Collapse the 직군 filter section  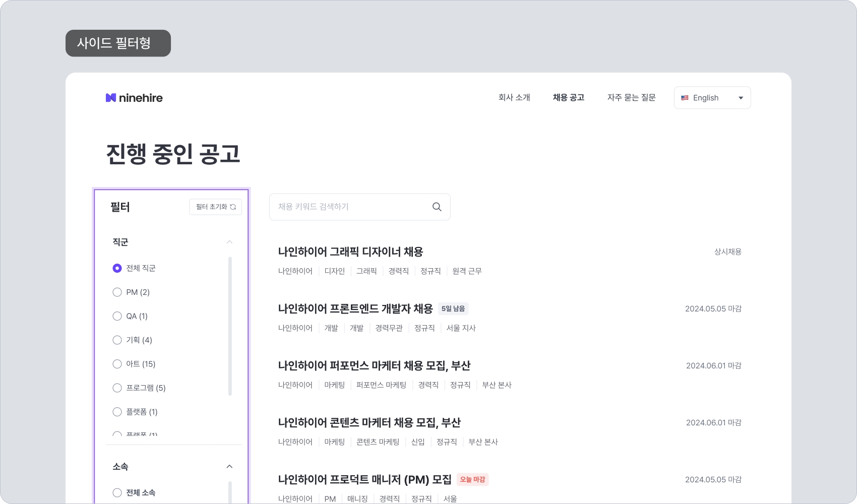tap(229, 242)
